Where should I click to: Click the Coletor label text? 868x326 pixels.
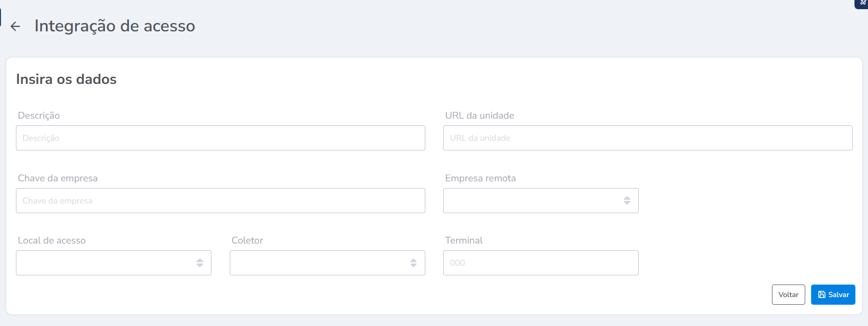click(247, 240)
